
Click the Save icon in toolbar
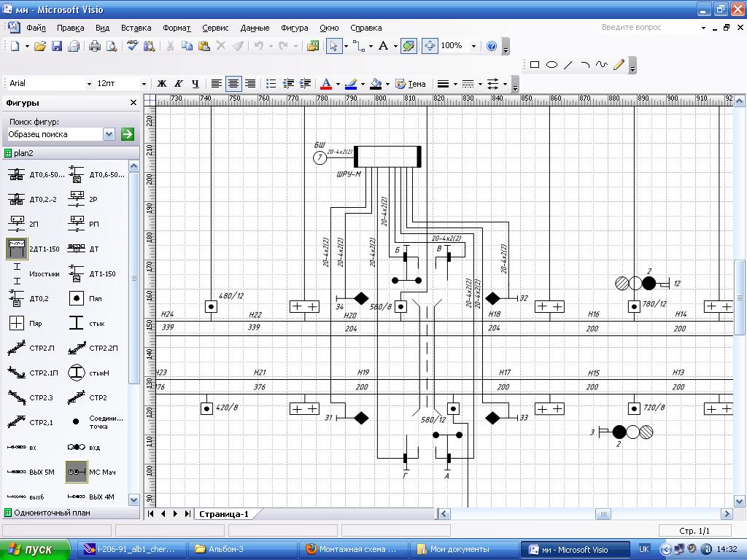click(x=57, y=46)
